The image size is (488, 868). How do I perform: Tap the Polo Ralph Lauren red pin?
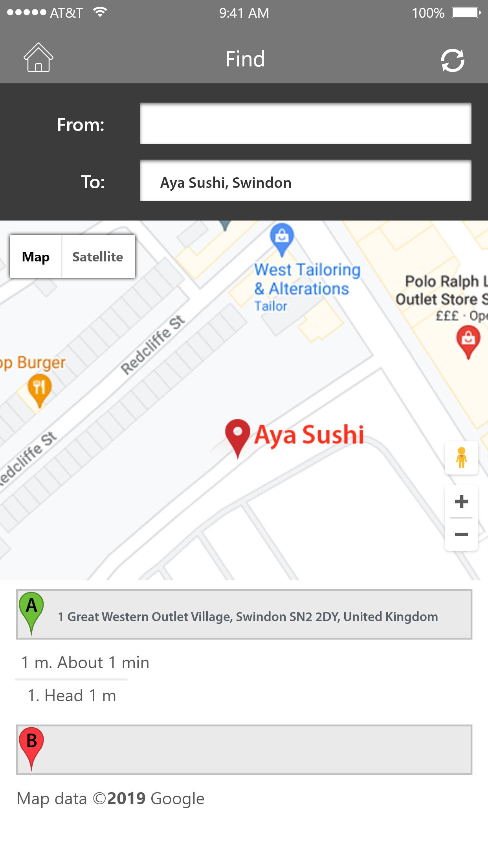(x=468, y=343)
